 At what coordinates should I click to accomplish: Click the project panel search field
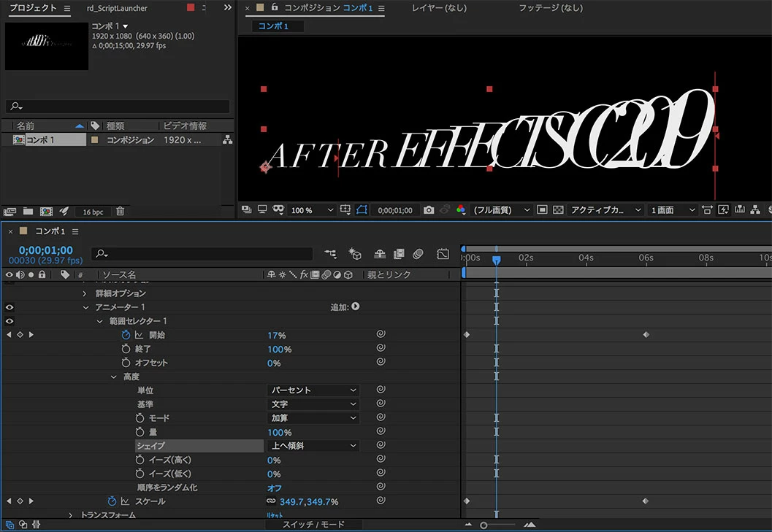pos(118,106)
